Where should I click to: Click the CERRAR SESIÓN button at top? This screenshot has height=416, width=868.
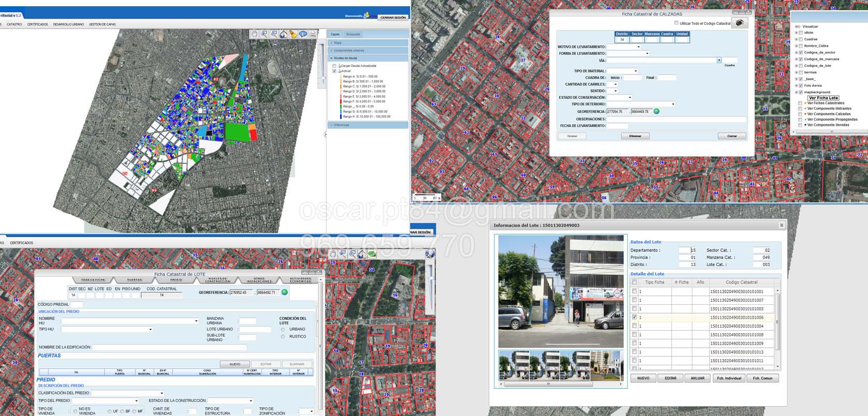pos(393,17)
